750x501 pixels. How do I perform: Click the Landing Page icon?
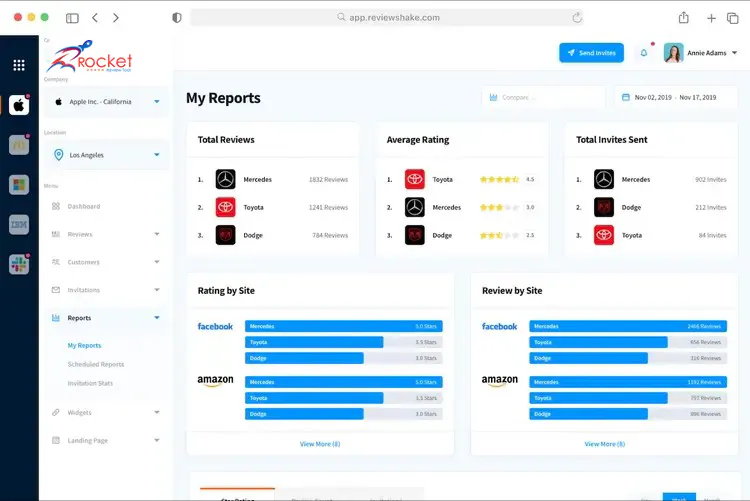pyautogui.click(x=56, y=440)
